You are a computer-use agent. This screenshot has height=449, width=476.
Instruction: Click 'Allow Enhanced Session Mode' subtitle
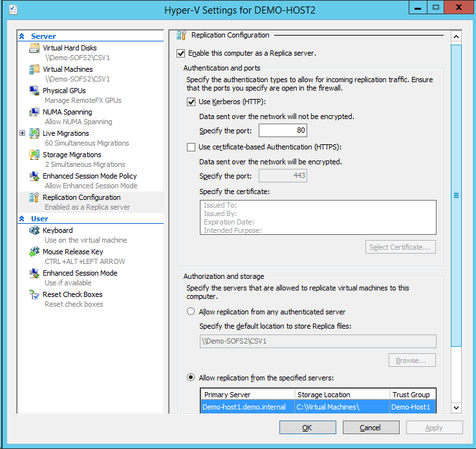(91, 186)
